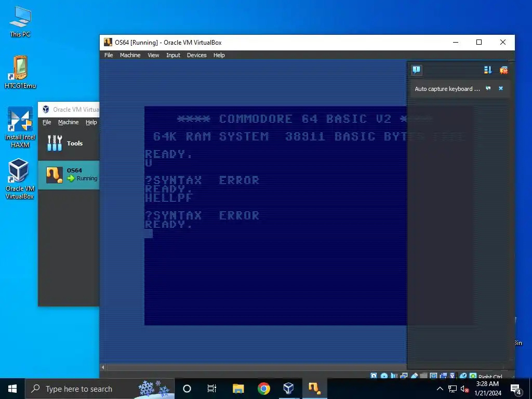Click the OS64 window title bar icon
Viewport: 532px width, 399px height.
[108, 42]
